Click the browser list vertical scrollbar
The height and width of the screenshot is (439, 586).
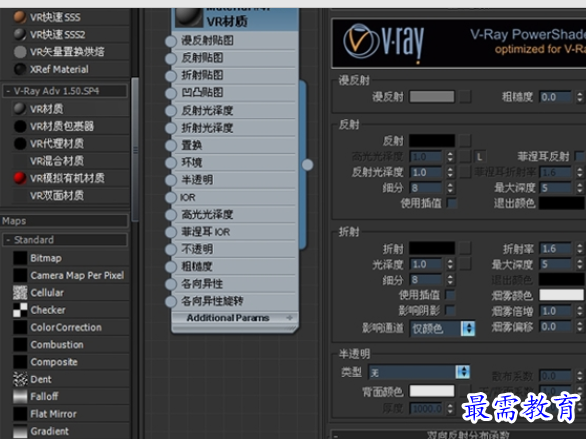[135, 149]
